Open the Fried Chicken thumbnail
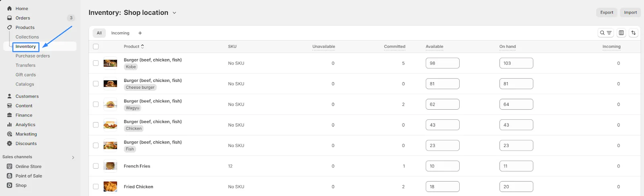 click(x=110, y=186)
